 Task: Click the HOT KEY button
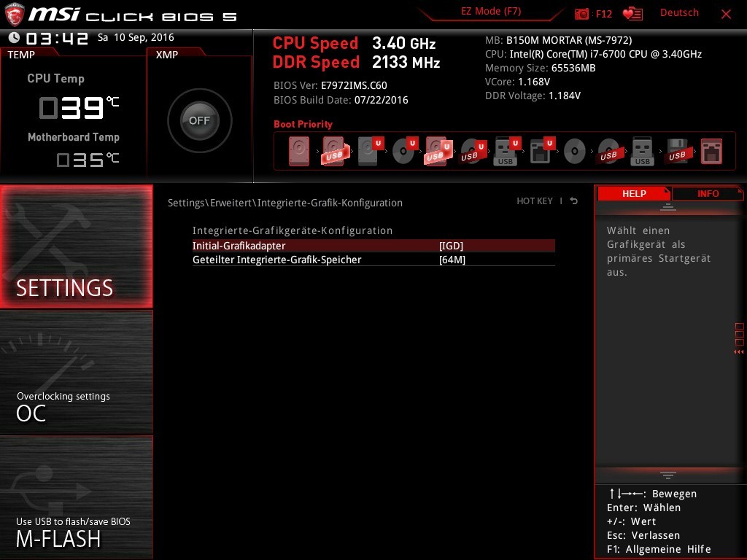(x=535, y=201)
